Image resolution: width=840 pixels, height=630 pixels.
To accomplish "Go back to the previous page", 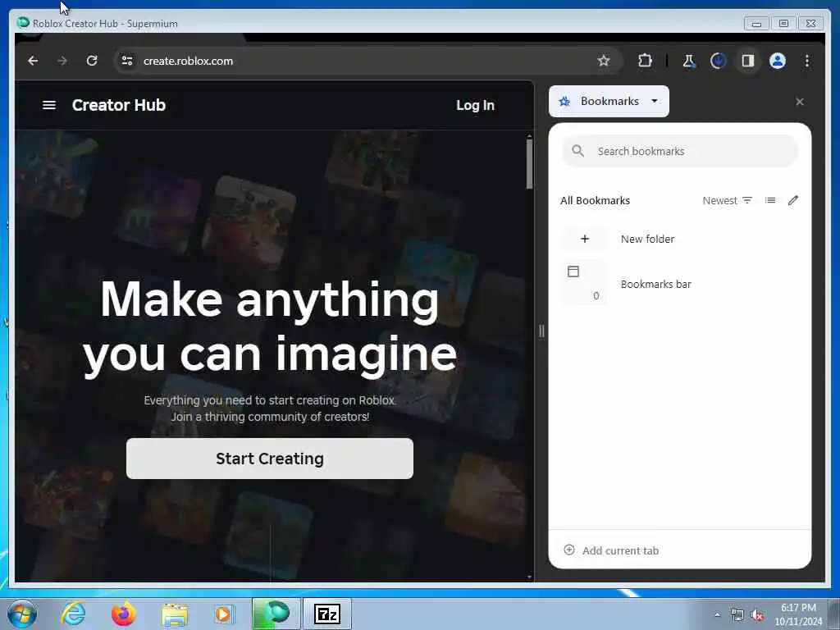I will pos(33,61).
